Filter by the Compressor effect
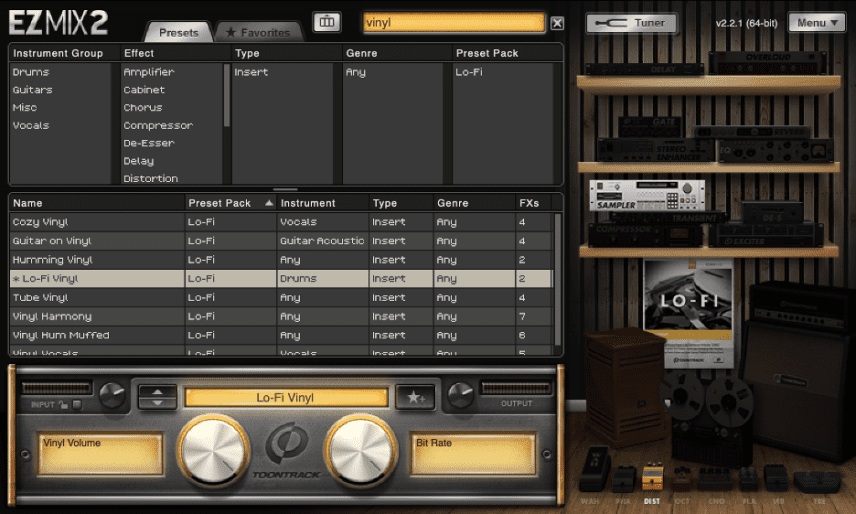Viewport: 856px width, 514px height. point(158,125)
